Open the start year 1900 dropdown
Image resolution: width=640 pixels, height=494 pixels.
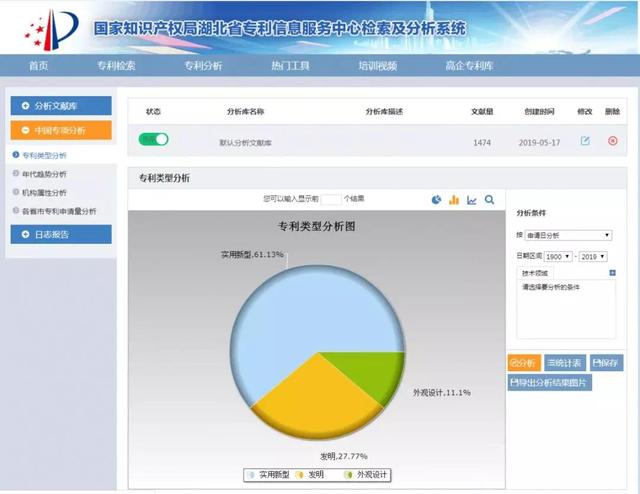point(558,256)
